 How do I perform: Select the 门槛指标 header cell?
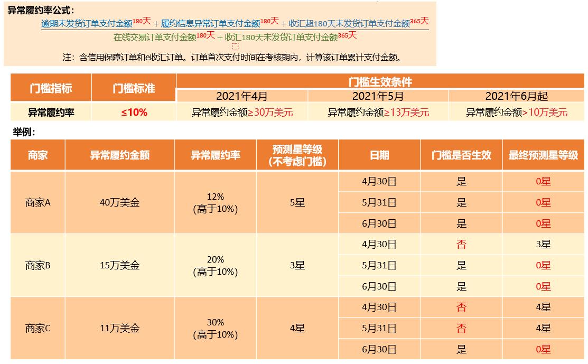coord(51,88)
